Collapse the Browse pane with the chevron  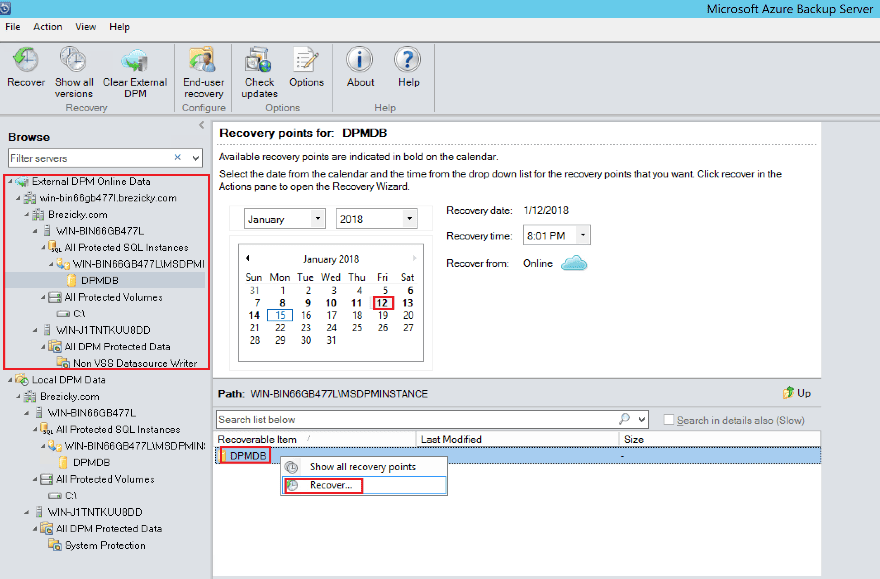202,125
